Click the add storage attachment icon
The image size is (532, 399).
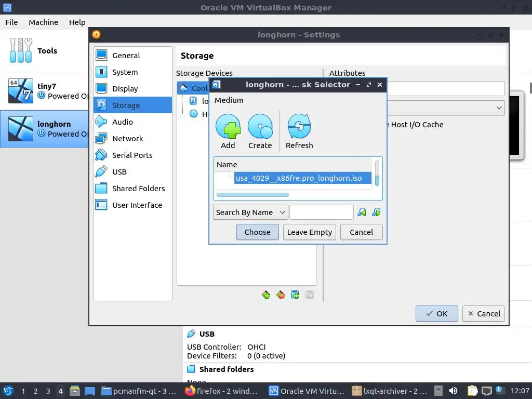coord(295,295)
